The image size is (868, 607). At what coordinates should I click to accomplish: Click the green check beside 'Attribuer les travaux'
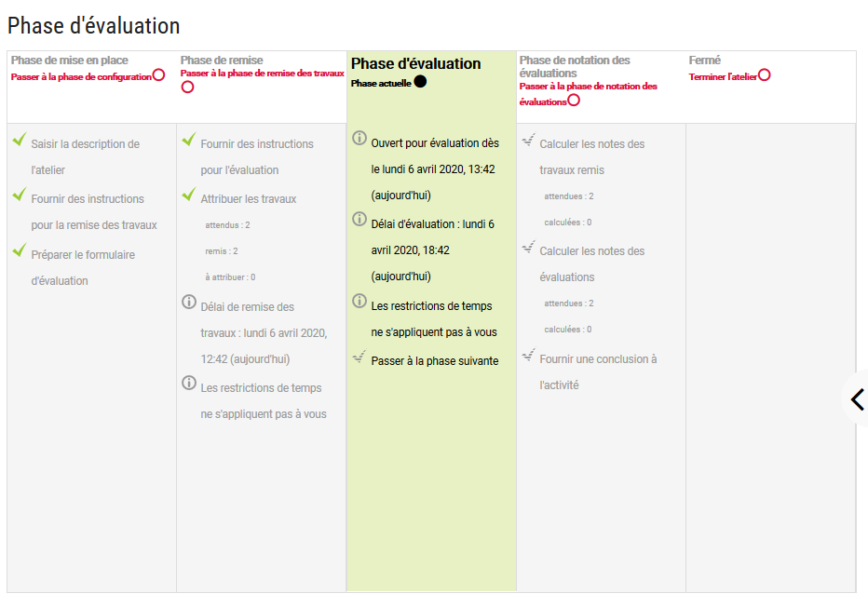[189, 194]
